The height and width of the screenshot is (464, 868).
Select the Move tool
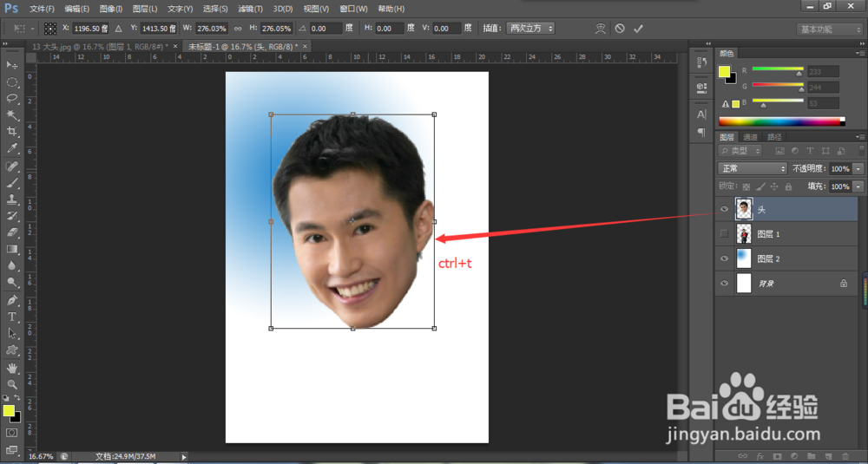tap(11, 65)
